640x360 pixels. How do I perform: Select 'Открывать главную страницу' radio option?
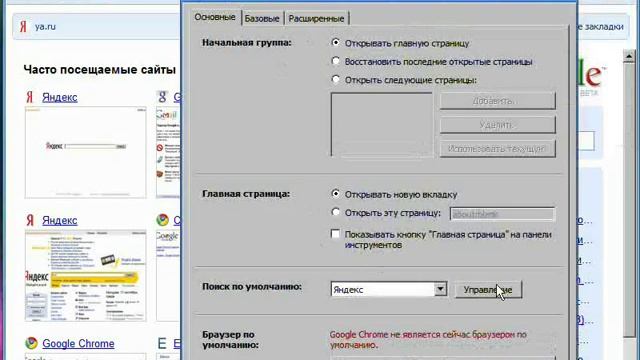click(x=336, y=42)
